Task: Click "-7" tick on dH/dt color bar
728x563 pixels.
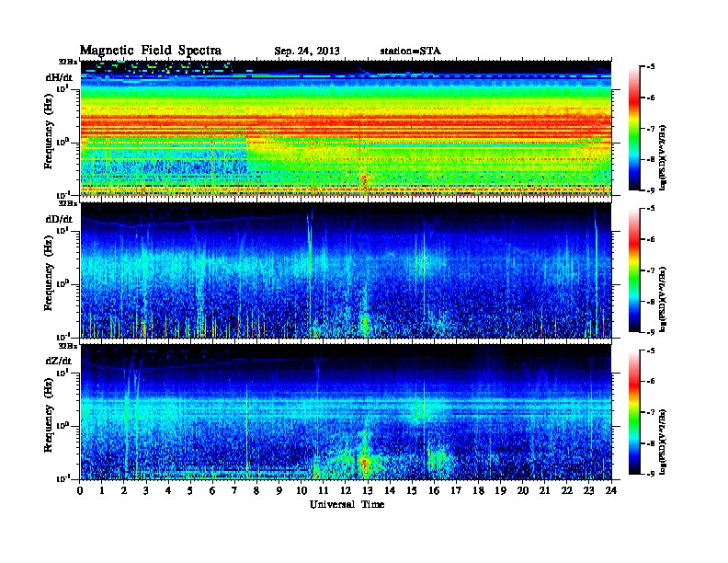Action: coord(651,129)
